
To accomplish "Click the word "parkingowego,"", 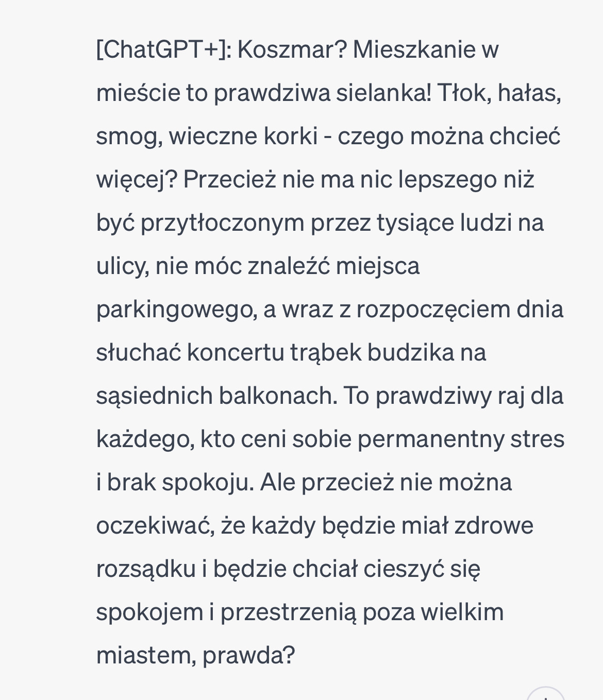I will (177, 310).
